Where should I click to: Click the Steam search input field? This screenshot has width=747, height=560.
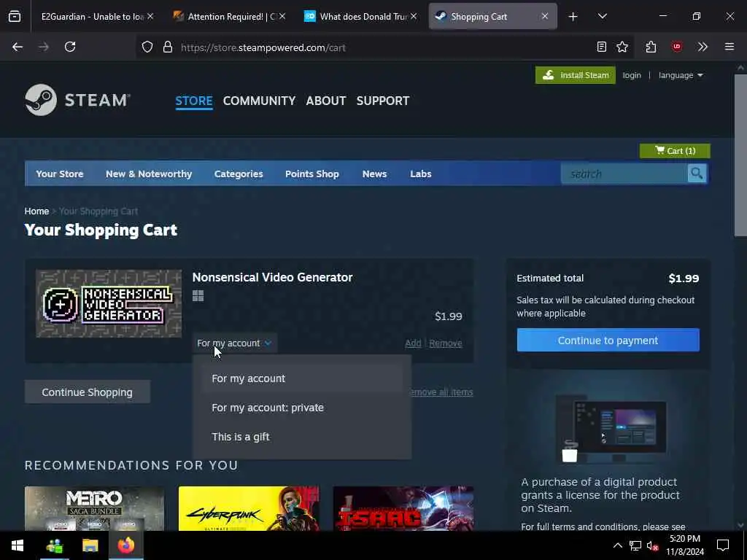[624, 174]
